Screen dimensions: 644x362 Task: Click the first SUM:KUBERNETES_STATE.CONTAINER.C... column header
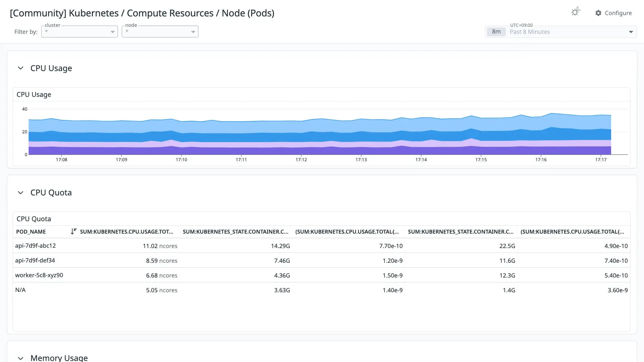[235, 232]
